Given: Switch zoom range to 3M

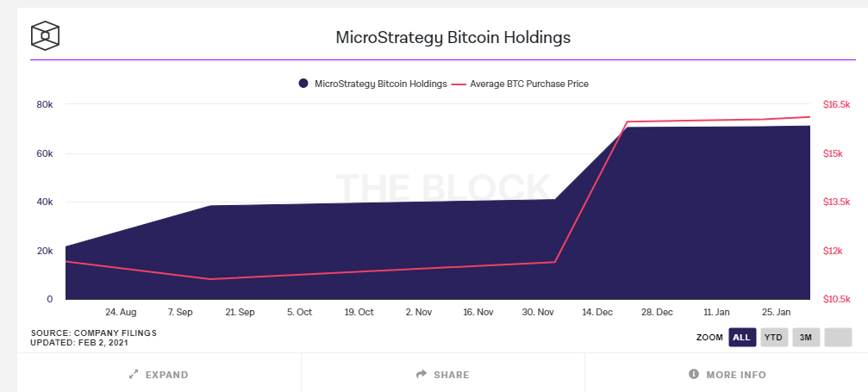Looking at the screenshot, I should point(806,338).
